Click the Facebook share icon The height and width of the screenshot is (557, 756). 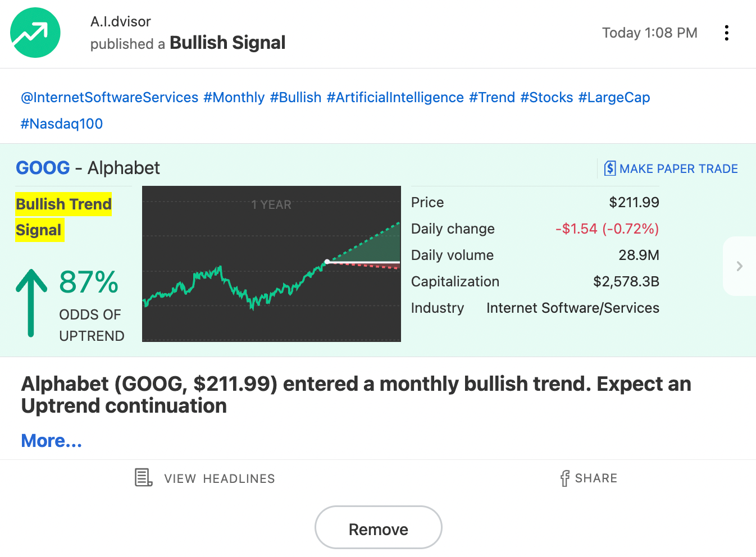coord(565,478)
